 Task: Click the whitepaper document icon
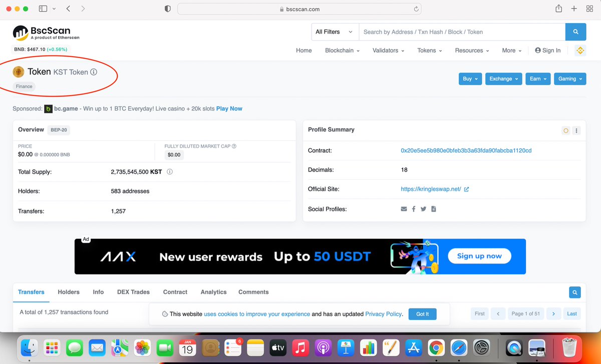[434, 209]
